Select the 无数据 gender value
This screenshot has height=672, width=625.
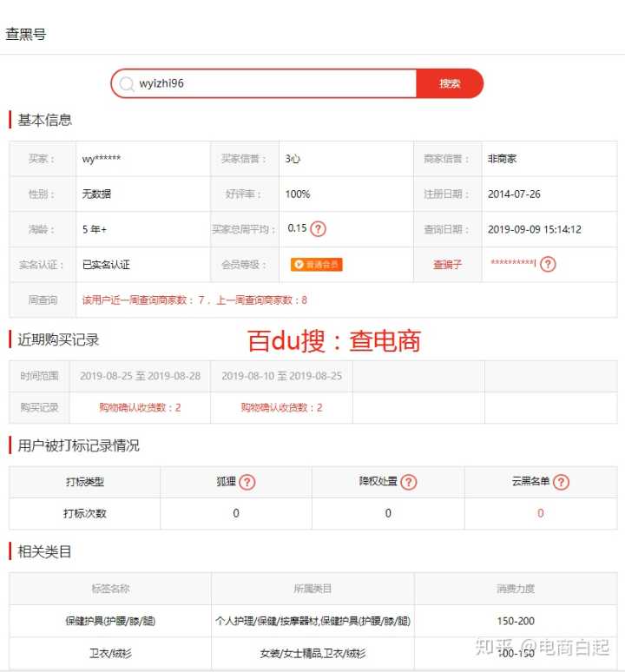[x=96, y=194]
